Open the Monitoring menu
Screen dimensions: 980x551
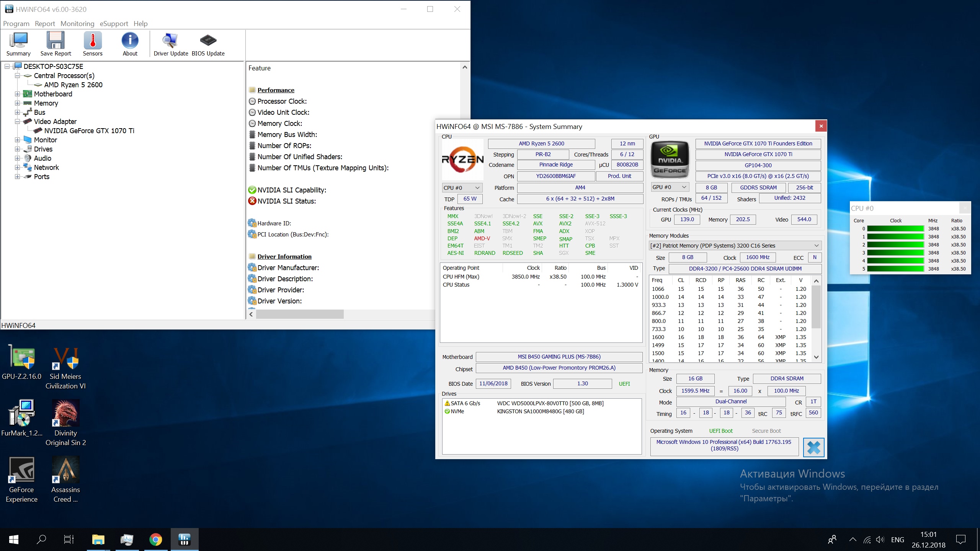[77, 24]
